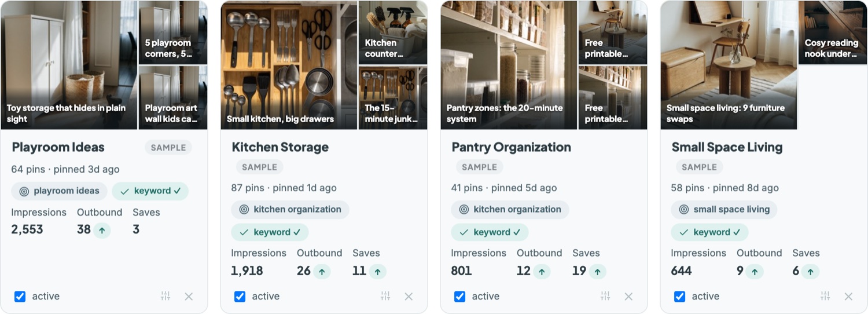Click the impressions value 1,918

(247, 271)
